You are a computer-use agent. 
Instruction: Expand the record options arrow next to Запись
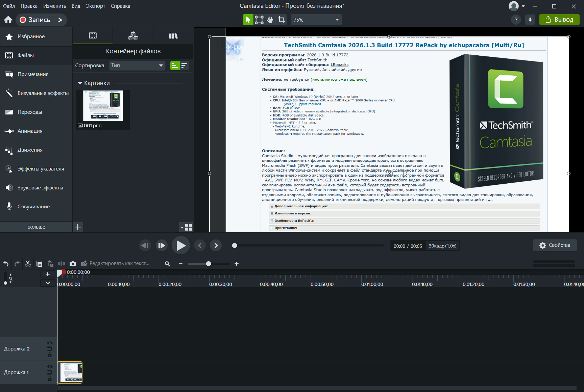coord(60,20)
